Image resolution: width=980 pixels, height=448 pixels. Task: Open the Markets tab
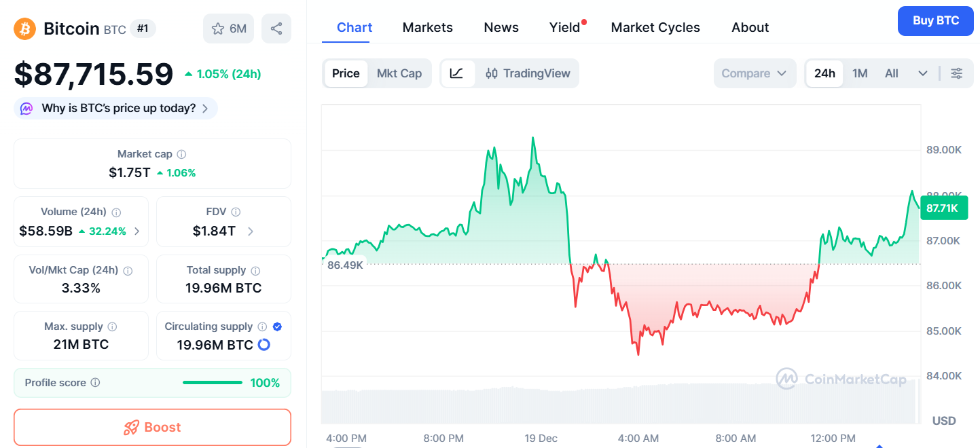point(427,28)
